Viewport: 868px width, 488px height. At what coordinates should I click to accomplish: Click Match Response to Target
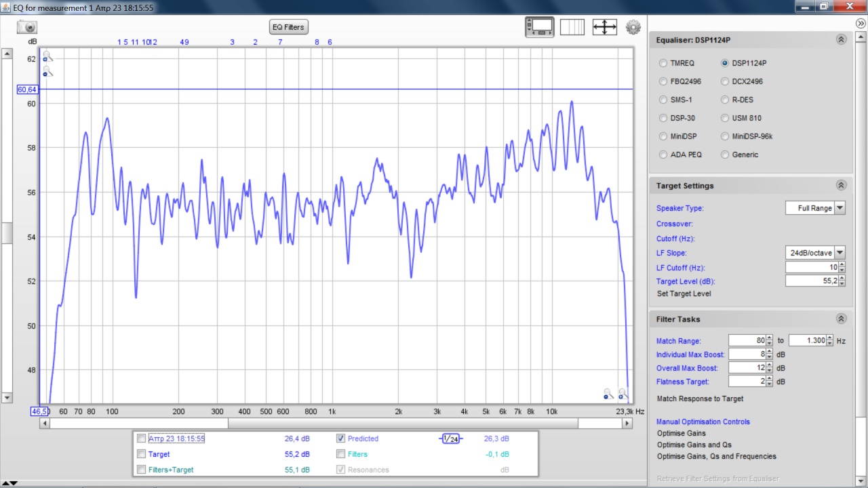[x=700, y=399]
